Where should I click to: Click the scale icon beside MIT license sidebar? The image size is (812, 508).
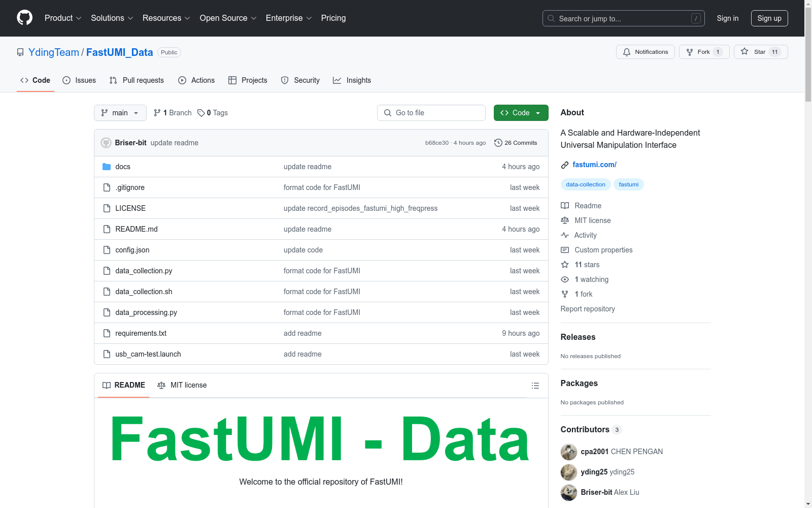565,220
